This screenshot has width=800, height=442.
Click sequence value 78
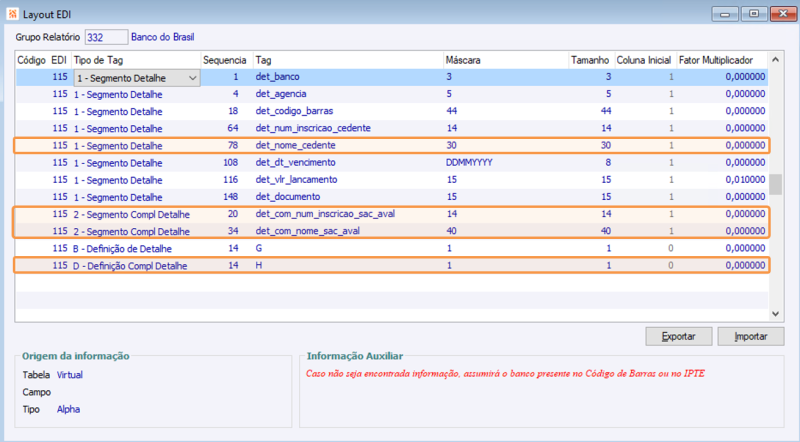[x=233, y=145]
